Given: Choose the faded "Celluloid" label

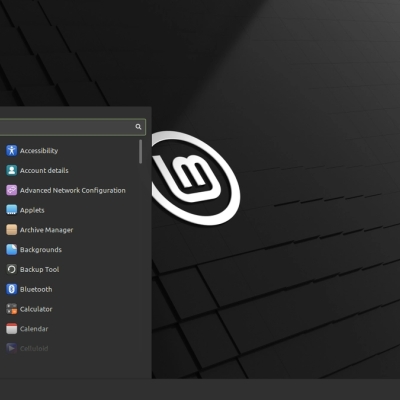Looking at the screenshot, I should (34, 348).
